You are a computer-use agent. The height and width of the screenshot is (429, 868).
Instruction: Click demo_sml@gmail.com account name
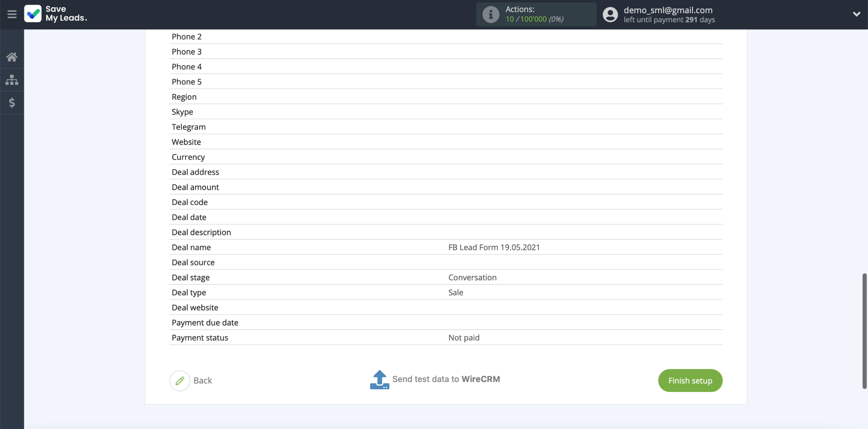[668, 10]
